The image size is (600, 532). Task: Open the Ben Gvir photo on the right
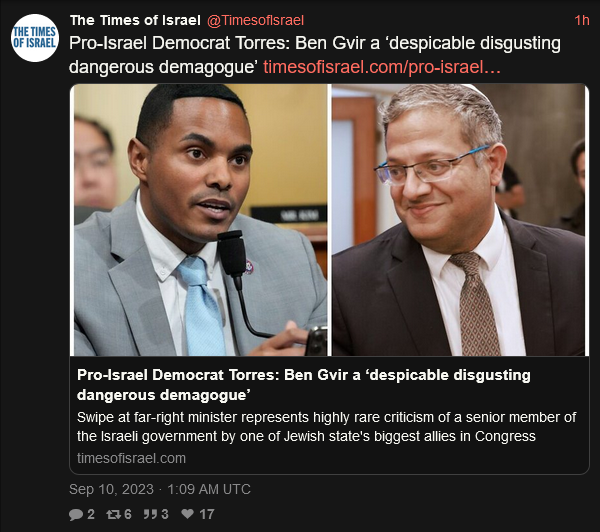coord(458,220)
